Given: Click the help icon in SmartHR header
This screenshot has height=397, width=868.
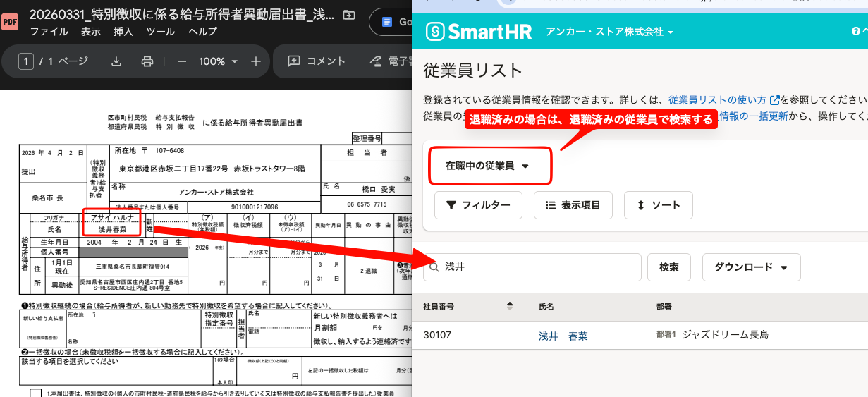Looking at the screenshot, I should coord(857,32).
